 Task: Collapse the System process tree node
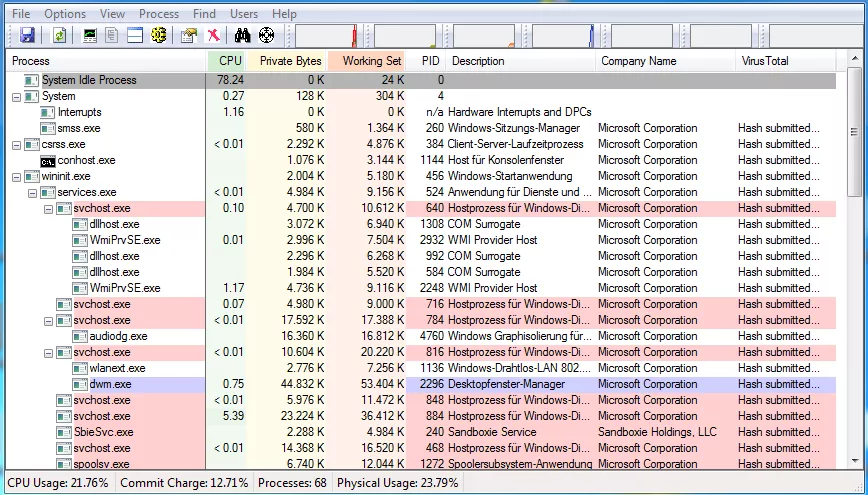[17, 96]
